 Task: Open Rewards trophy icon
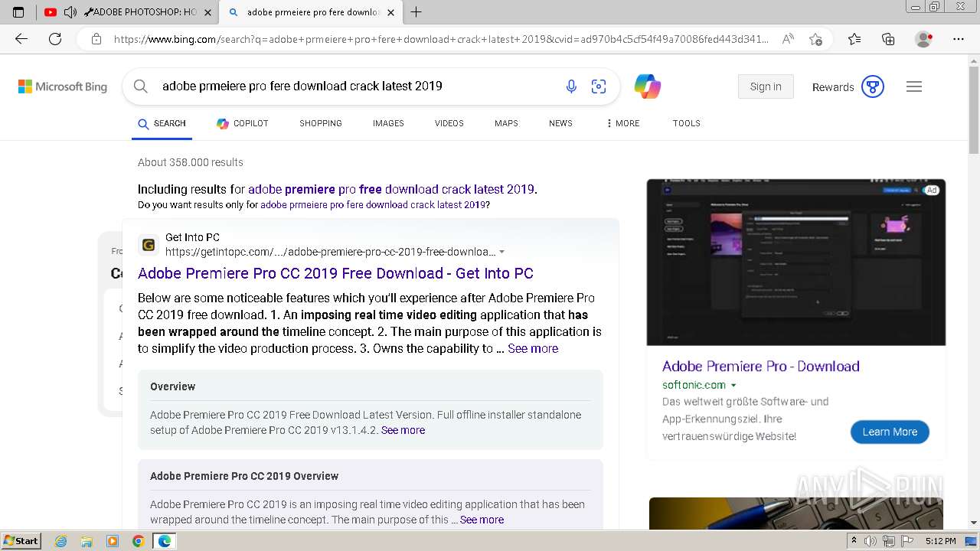coord(873,86)
